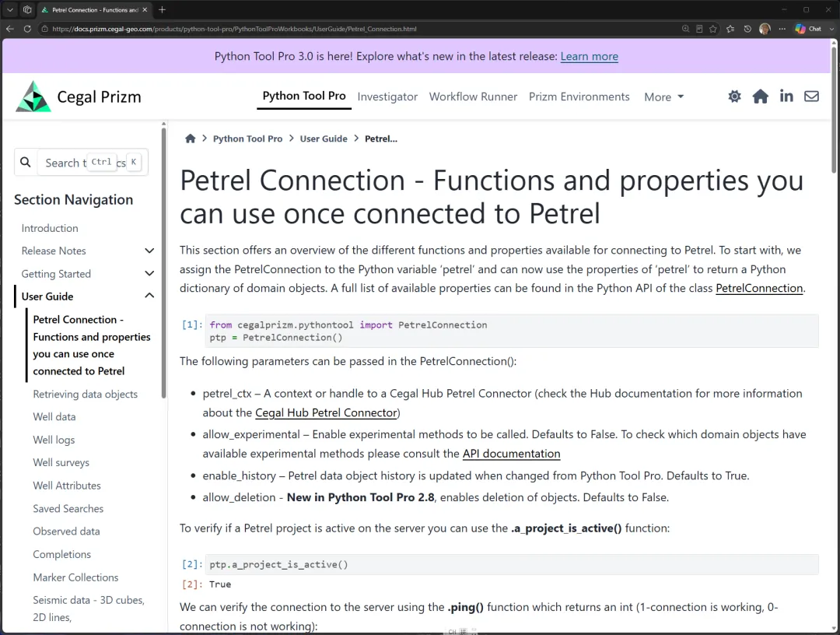Open Well Attributes page
Viewport: 840px width, 635px height.
(66, 486)
